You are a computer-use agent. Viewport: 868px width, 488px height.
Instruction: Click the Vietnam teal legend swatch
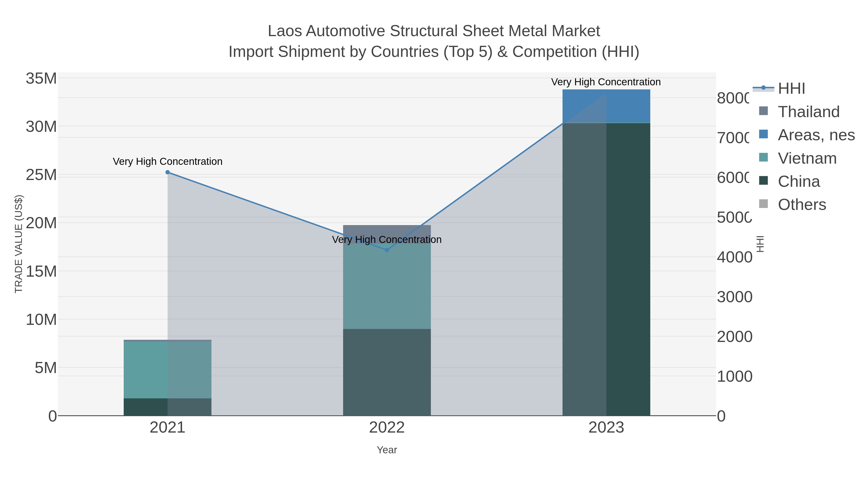pos(763,157)
